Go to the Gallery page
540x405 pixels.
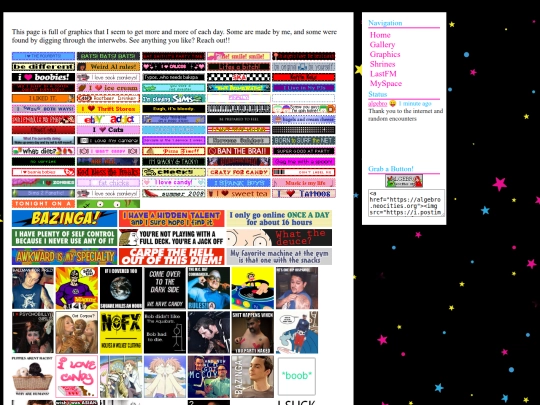coord(382,44)
